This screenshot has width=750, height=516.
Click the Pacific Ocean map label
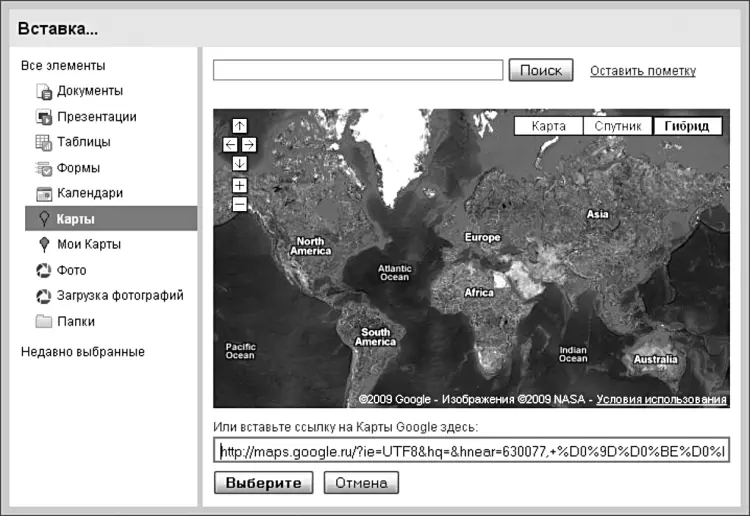241,351
